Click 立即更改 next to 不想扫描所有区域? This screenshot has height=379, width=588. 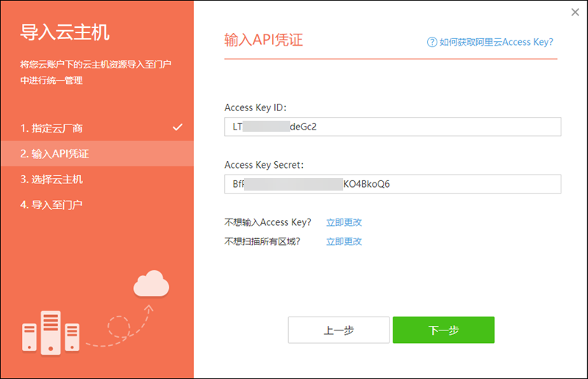[x=344, y=241]
